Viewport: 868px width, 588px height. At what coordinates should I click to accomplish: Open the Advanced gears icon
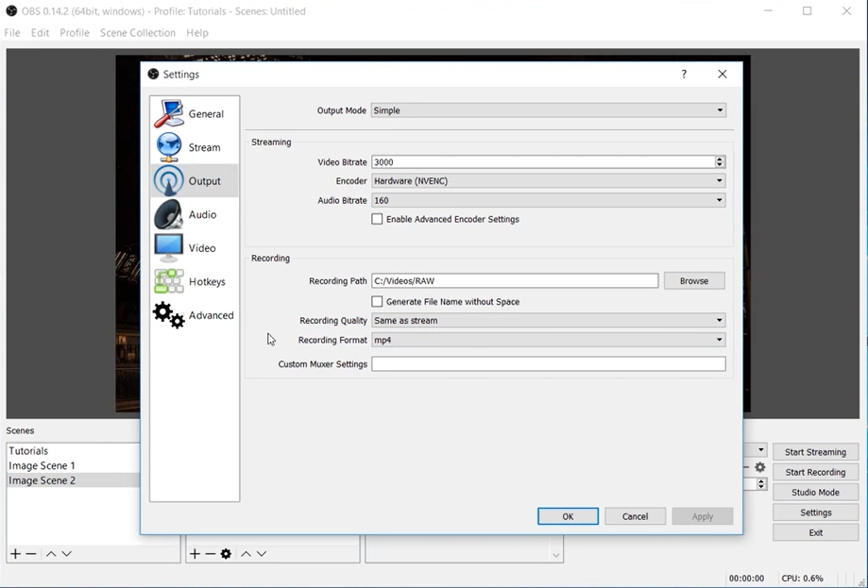click(x=168, y=315)
